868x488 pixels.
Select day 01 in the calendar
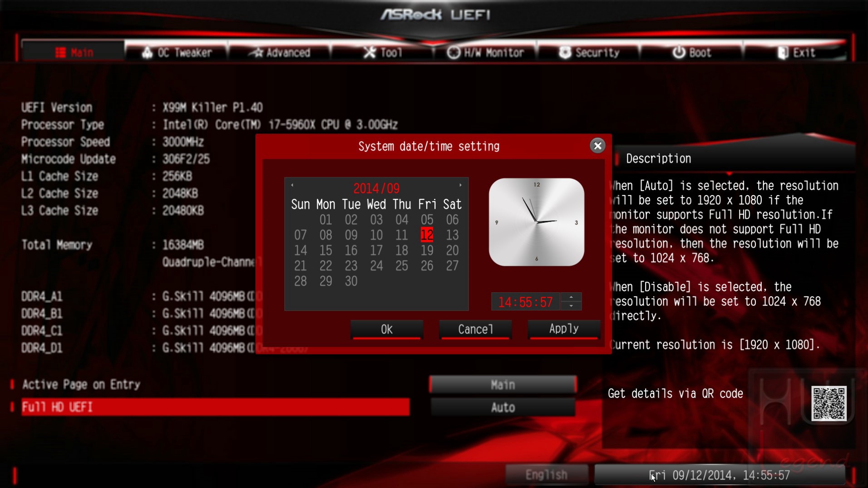325,220
